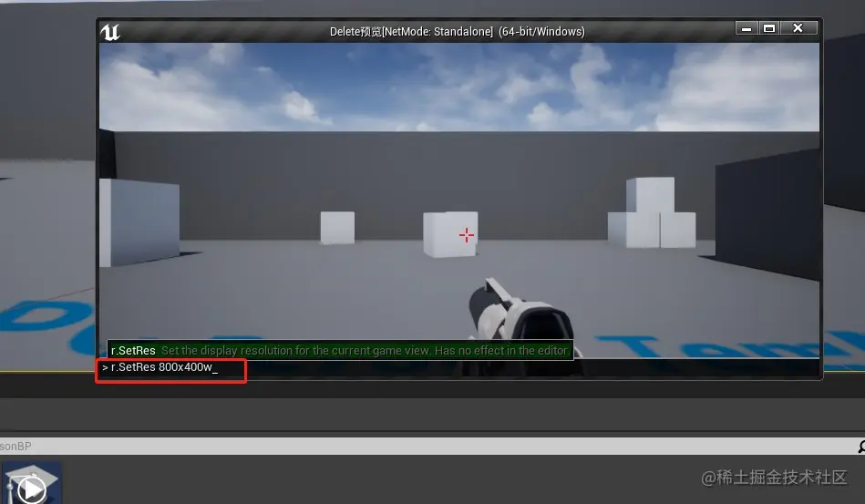Click the Unreal Engine logo in title bar
The height and width of the screenshot is (504, 865).
(110, 32)
